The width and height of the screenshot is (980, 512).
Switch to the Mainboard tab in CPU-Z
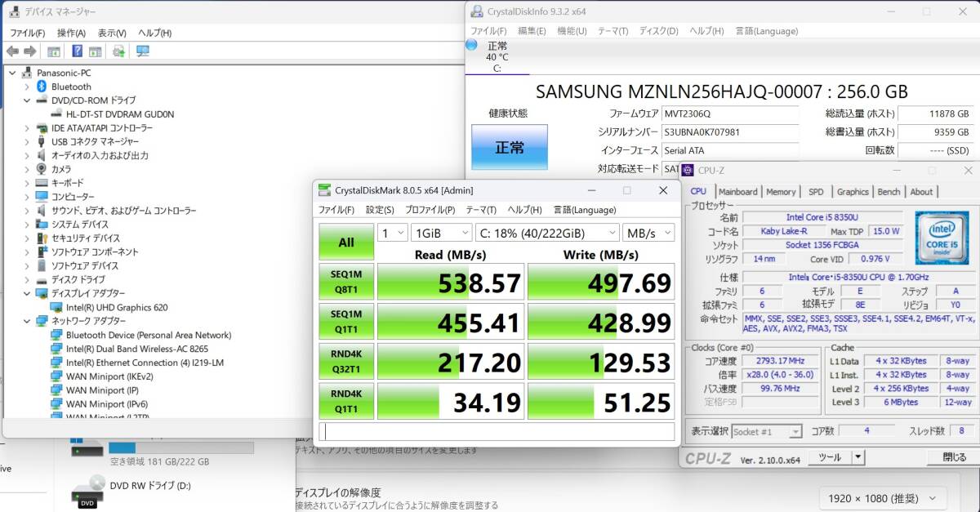[737, 192]
